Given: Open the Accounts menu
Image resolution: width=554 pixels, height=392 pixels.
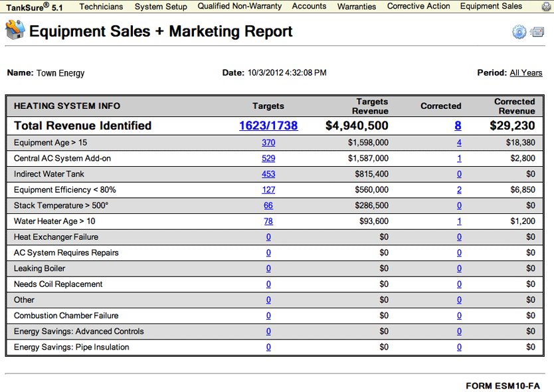Looking at the screenshot, I should click(309, 7).
